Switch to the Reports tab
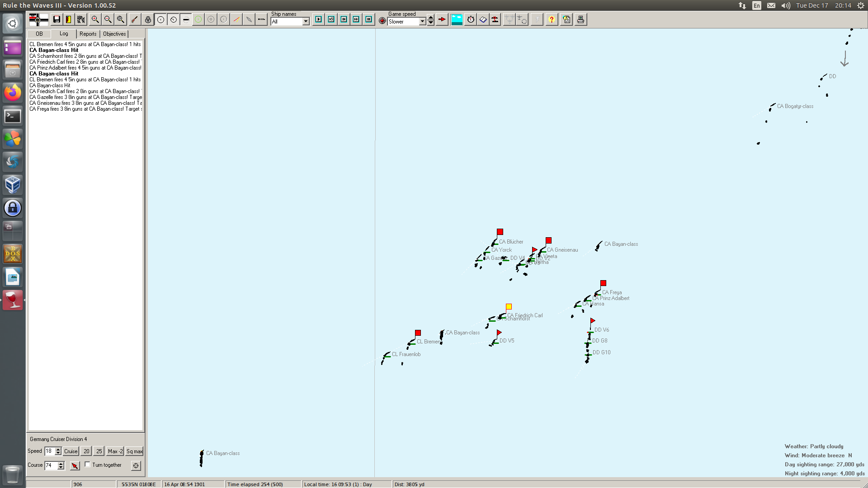Viewport: 868px width, 488px height. (88, 34)
